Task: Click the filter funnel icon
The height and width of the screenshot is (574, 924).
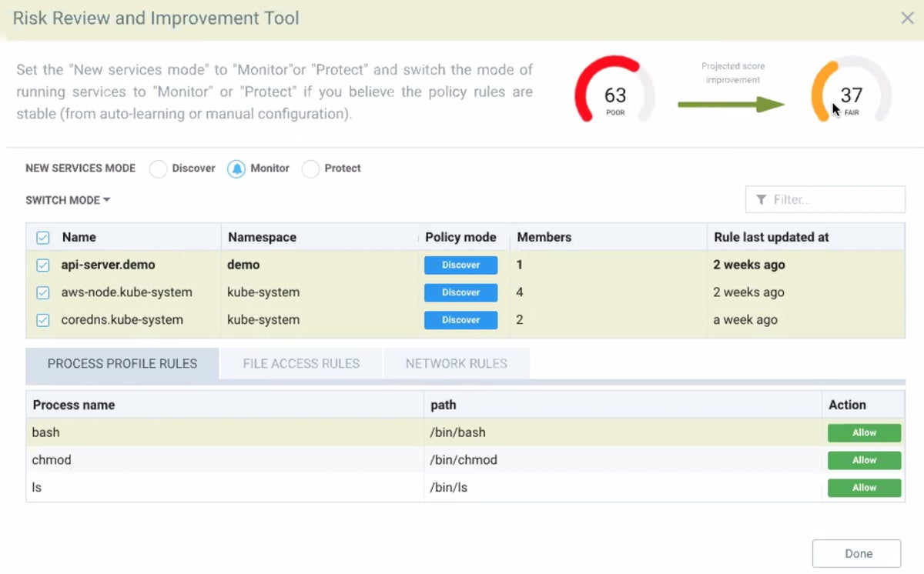Action: point(761,199)
